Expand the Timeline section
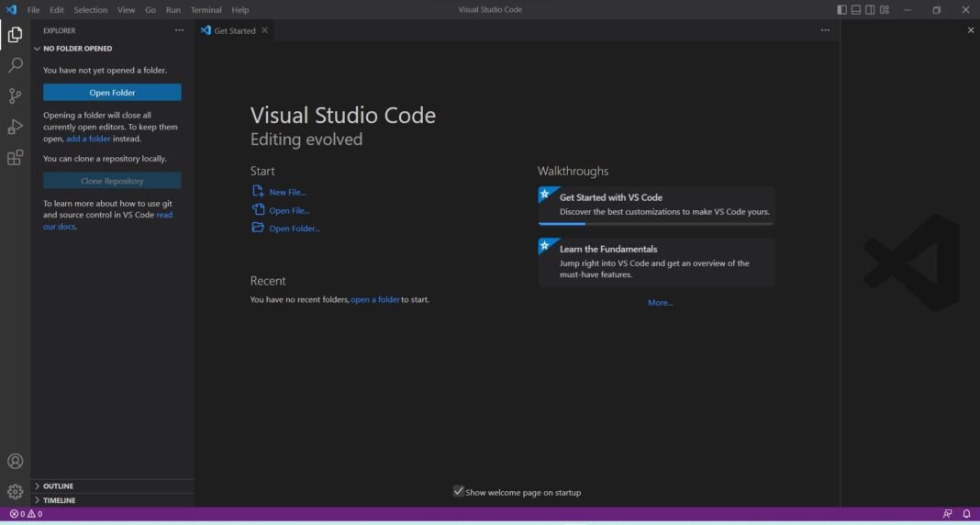 59,500
